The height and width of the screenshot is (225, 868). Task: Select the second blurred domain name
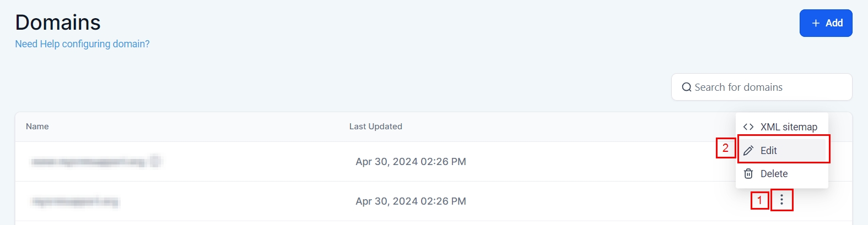pyautogui.click(x=76, y=202)
